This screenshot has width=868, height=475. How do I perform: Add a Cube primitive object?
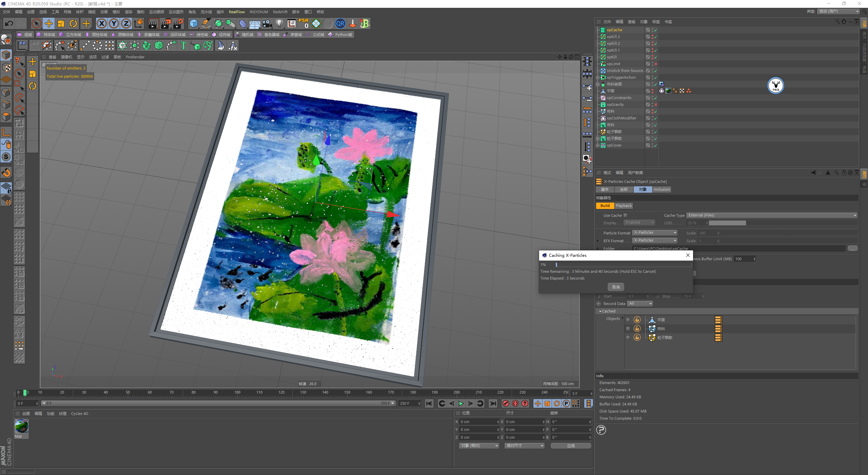[x=194, y=23]
